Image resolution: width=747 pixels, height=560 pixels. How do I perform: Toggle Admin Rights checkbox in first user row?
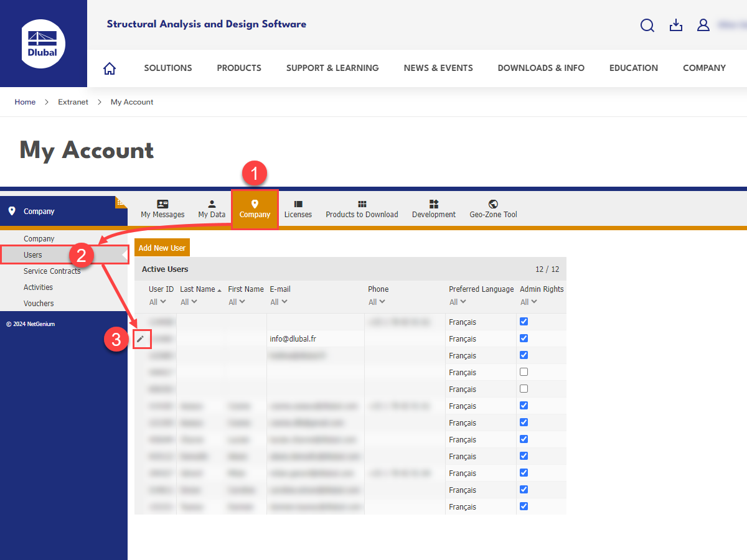click(524, 322)
